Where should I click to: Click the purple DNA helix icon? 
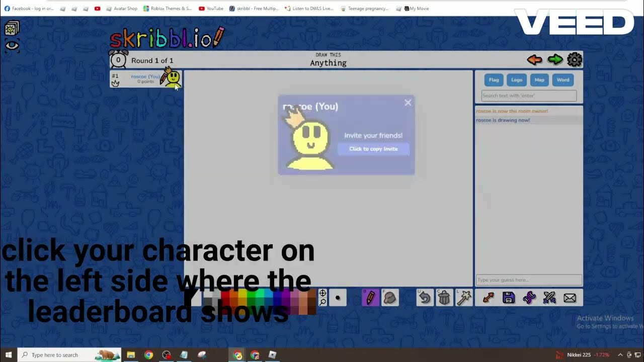529,298
